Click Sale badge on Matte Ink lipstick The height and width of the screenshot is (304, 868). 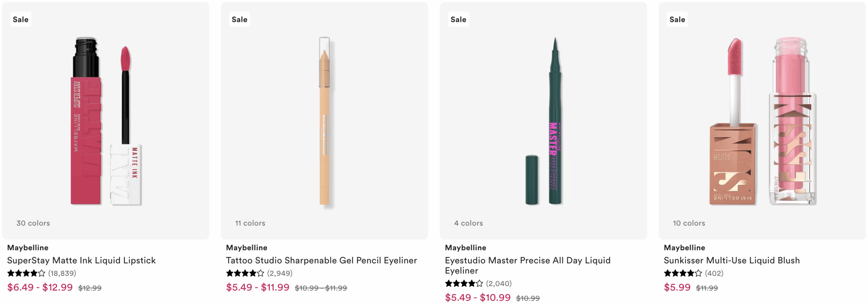20,19
